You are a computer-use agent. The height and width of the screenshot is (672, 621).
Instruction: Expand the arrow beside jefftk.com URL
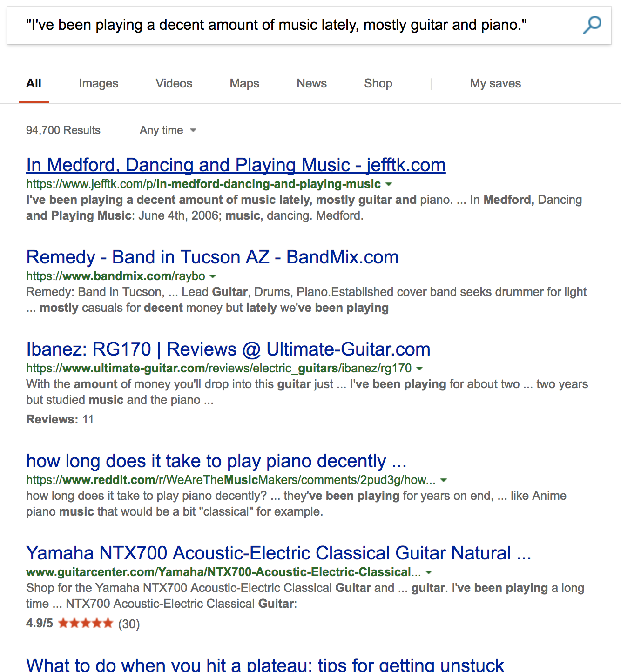coord(389,184)
